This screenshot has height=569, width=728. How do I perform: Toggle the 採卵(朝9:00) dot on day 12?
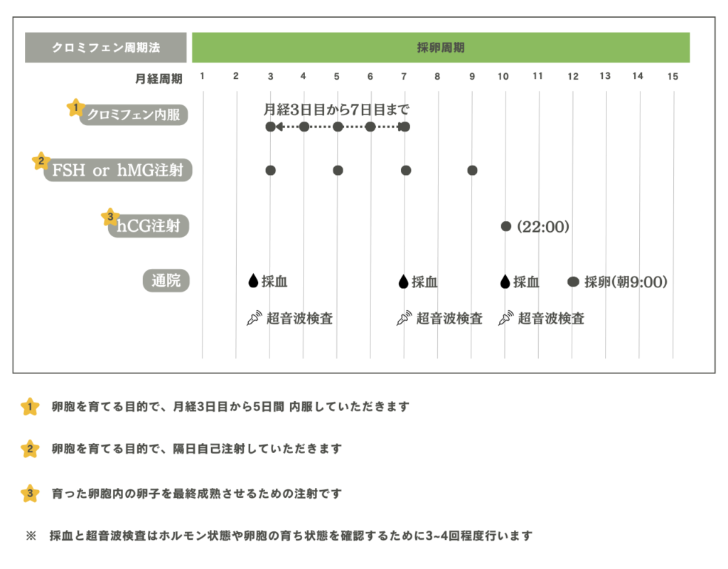coord(573,281)
